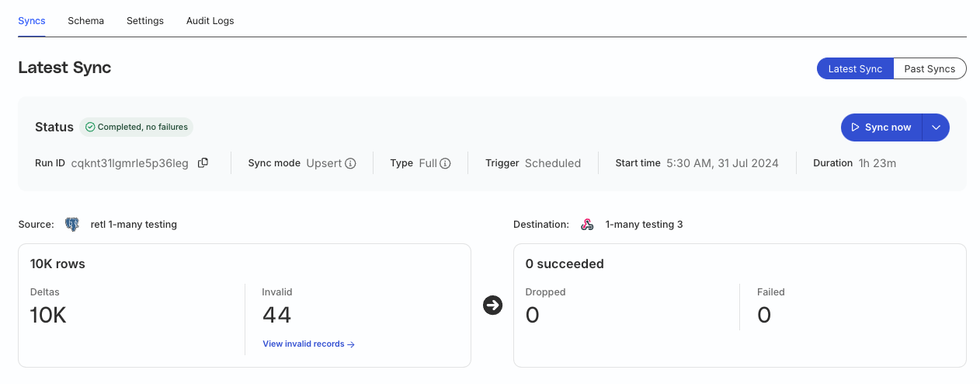Screen dimensions: 980x384
Task: Open the Audit Logs tab
Action: tap(210, 21)
